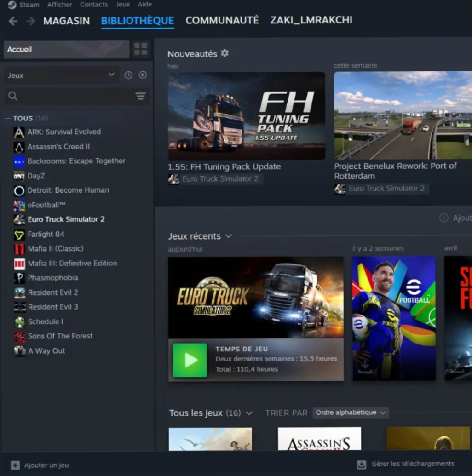Click the add-shelf plus circle icon
This screenshot has width=472, height=476.
(444, 218)
